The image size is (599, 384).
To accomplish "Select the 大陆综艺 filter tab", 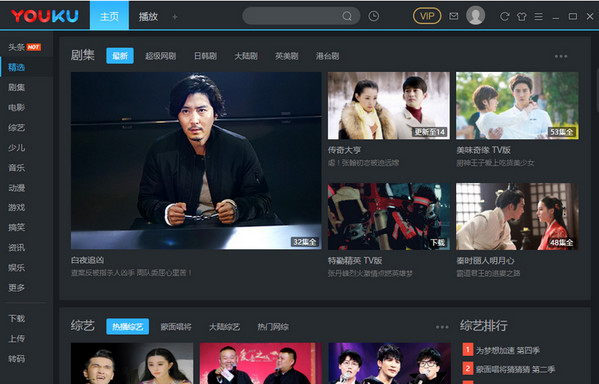I will pyautogui.click(x=225, y=327).
